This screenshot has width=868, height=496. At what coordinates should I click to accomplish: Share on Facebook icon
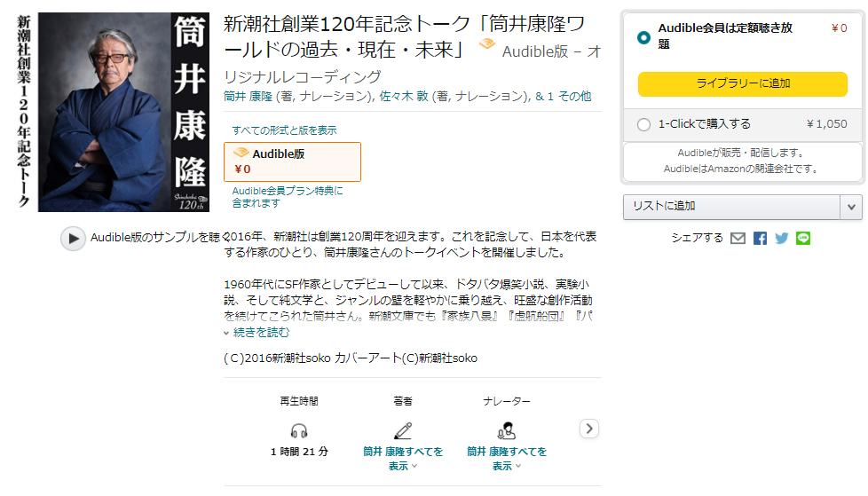pos(760,238)
